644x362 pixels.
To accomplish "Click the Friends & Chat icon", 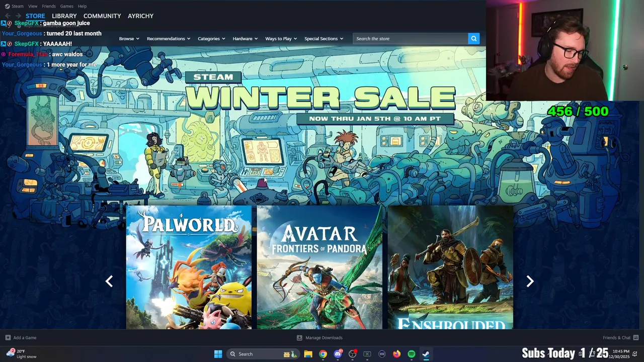I will (635, 338).
